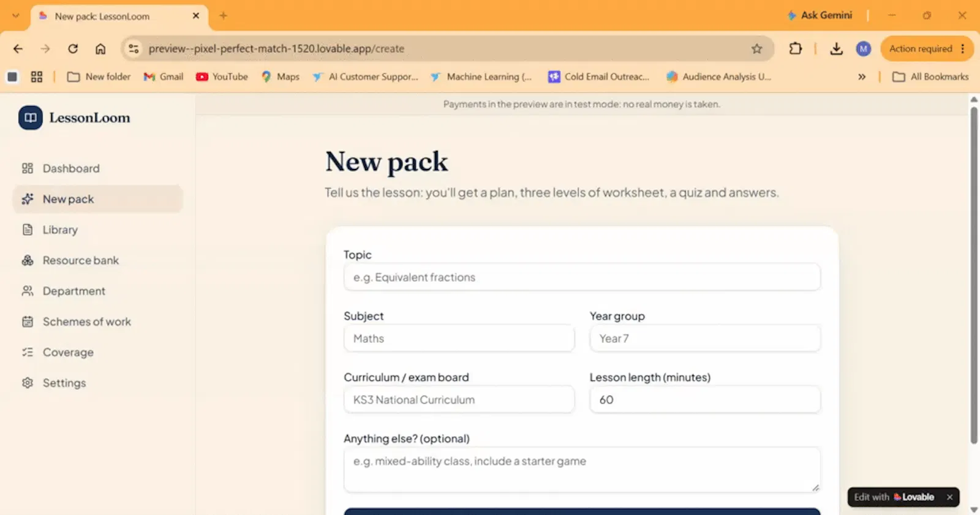Screen dimensions: 980x515
Task: Click the Lesson length minutes field
Action: point(705,400)
